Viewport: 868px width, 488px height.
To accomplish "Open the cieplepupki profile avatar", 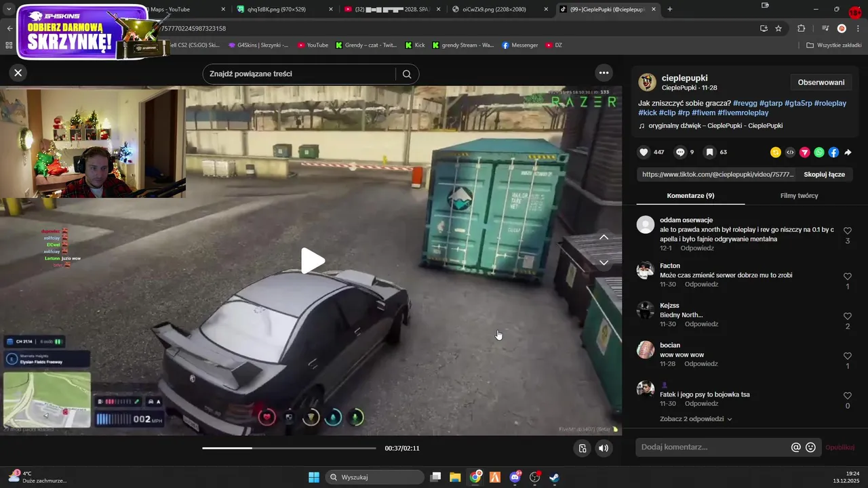I will 648,83.
